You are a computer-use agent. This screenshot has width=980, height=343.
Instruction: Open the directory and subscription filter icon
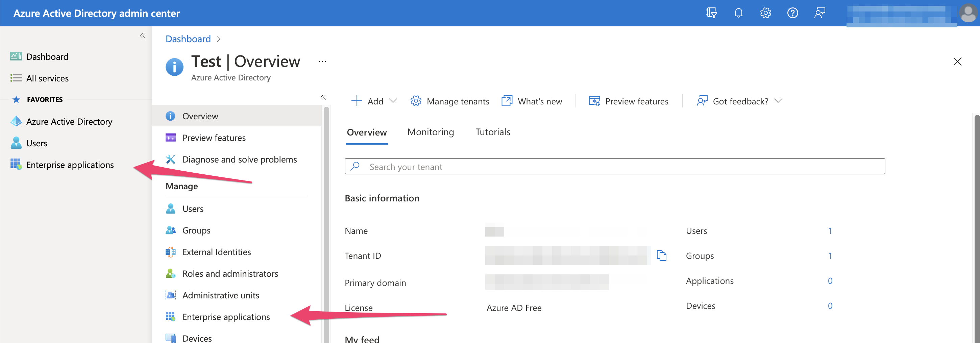click(x=711, y=13)
